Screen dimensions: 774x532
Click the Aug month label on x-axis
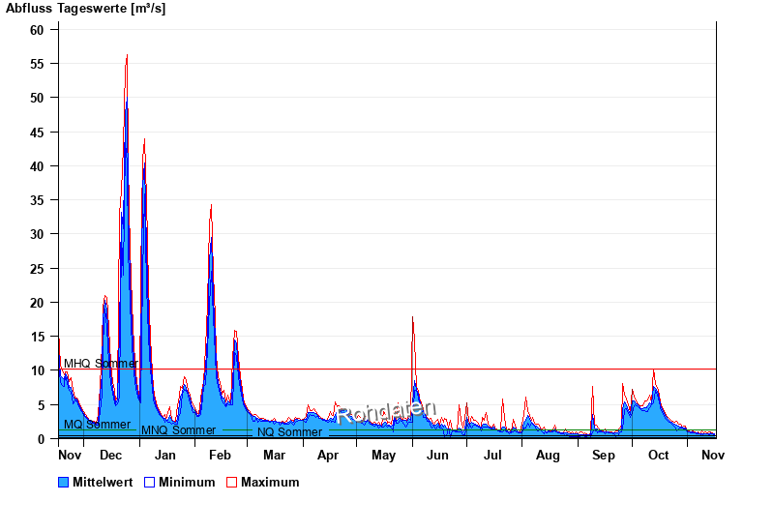click(548, 455)
